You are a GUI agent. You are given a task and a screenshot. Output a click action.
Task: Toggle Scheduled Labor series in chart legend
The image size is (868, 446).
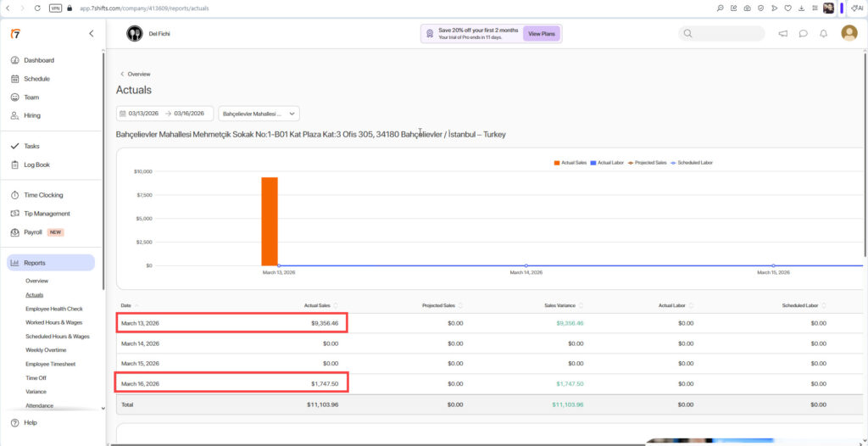point(692,162)
